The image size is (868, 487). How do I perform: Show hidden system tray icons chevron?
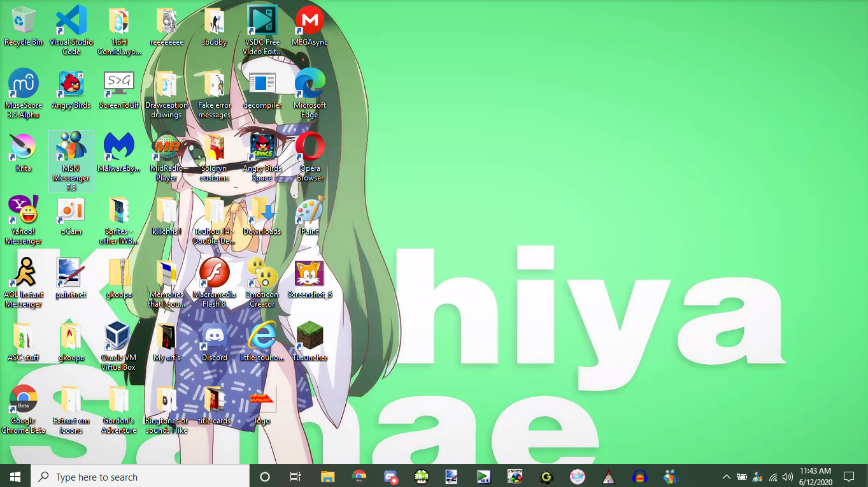(726, 476)
